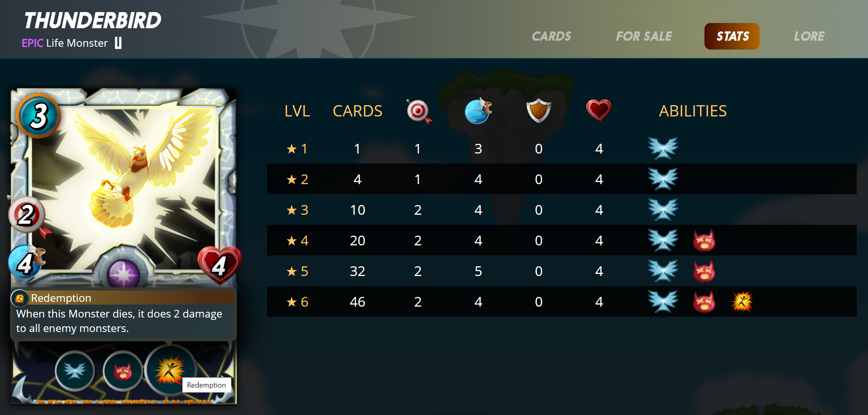The height and width of the screenshot is (415, 868).
Task: Click the Redemption icon in level 6 row
Action: [x=742, y=301]
